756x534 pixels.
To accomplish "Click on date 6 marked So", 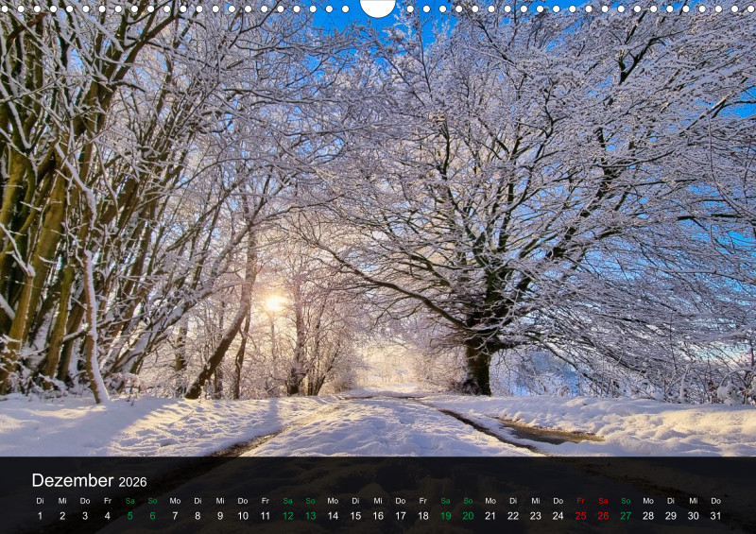I will pos(152,516).
